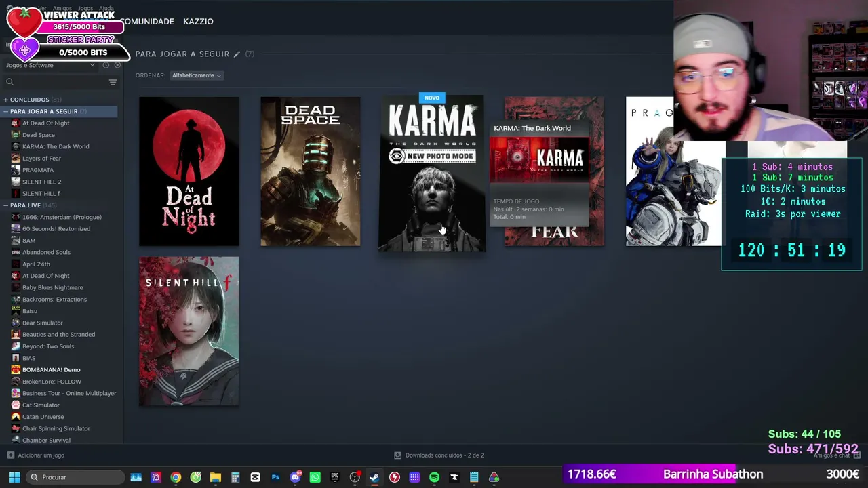Select Baisu in the sidebar list
868x488 pixels.
point(30,311)
